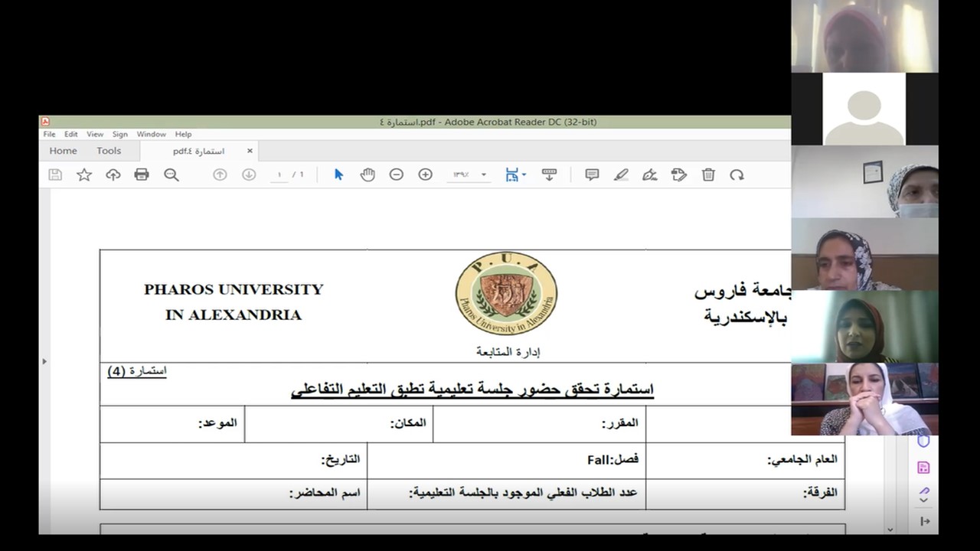Click the 'استمارة (4)' label
980x551 pixels.
[x=137, y=372]
